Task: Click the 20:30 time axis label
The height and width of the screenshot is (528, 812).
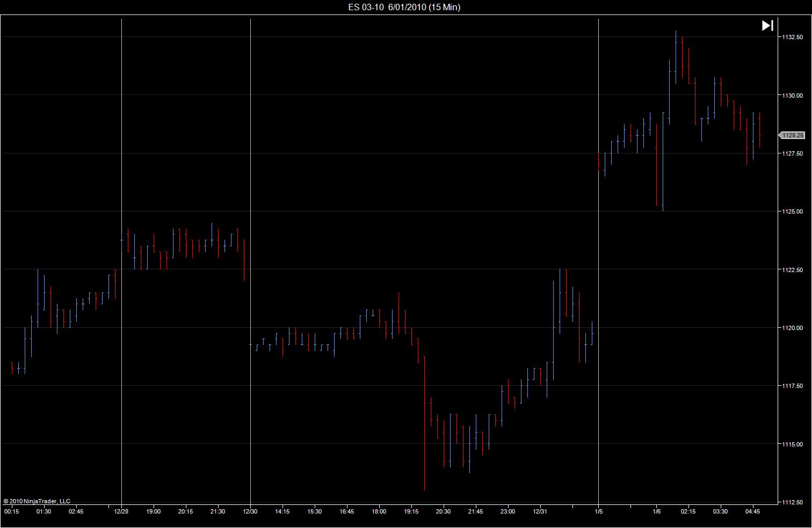Action: point(444,511)
